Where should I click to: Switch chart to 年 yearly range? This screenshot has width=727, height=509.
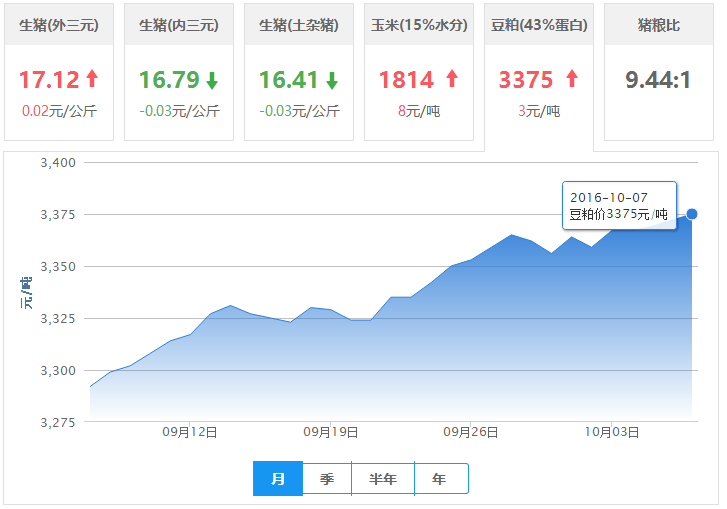[x=441, y=478]
